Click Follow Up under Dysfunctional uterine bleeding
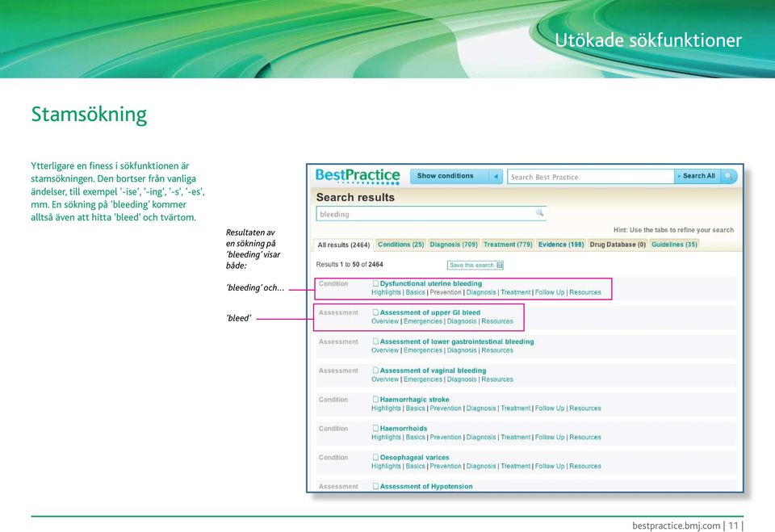The height and width of the screenshot is (532, 775). coord(550,292)
